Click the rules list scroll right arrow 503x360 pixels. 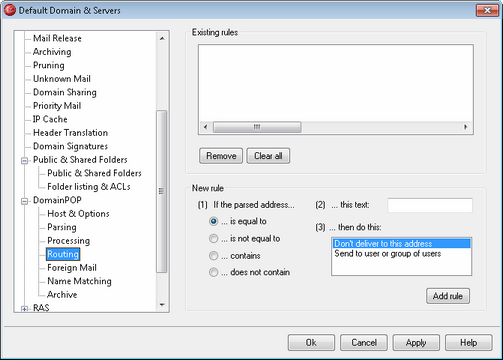click(x=466, y=127)
